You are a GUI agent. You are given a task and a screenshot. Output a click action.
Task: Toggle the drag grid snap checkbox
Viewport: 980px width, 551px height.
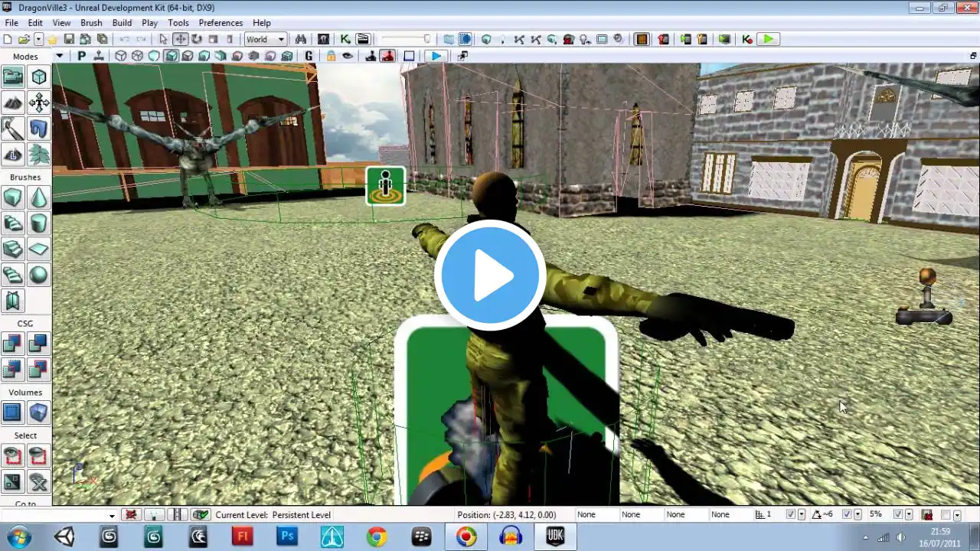791,515
